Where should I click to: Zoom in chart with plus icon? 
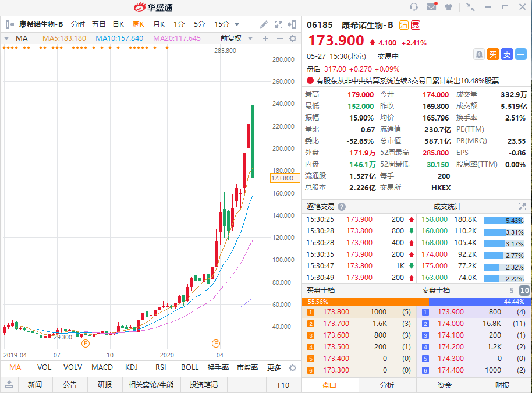click(x=265, y=38)
